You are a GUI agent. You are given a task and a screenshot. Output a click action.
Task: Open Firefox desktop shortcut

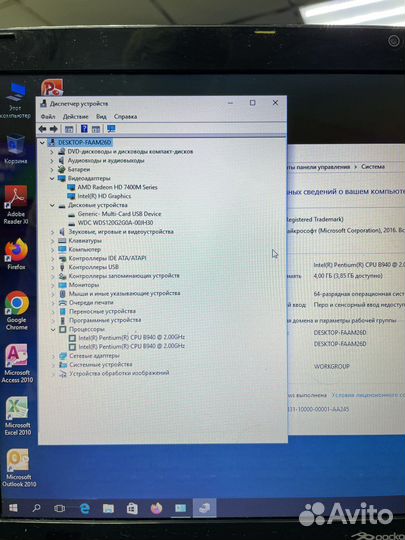pyautogui.click(x=16, y=254)
